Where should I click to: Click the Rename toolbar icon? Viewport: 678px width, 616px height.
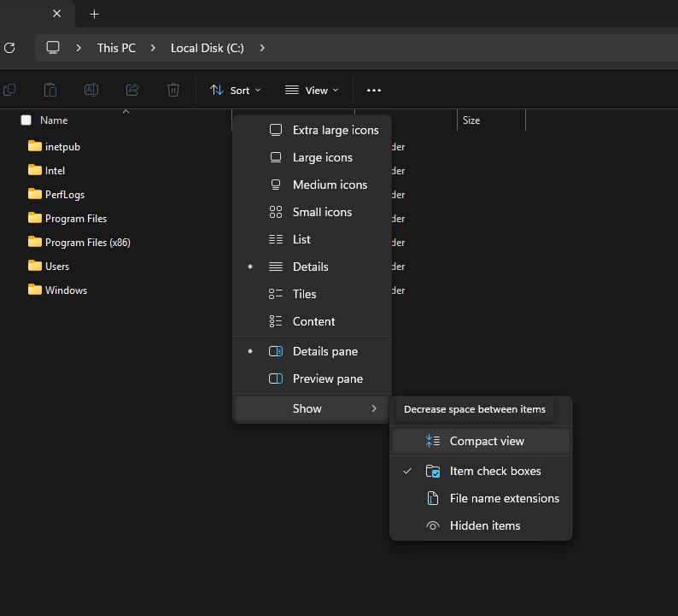91,90
